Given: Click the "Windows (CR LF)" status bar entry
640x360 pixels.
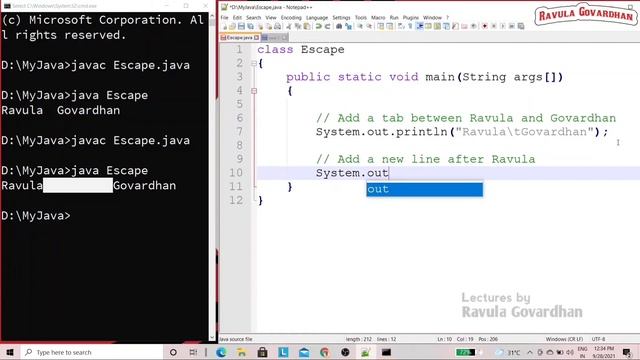Looking at the screenshot, I should pyautogui.click(x=564, y=339).
